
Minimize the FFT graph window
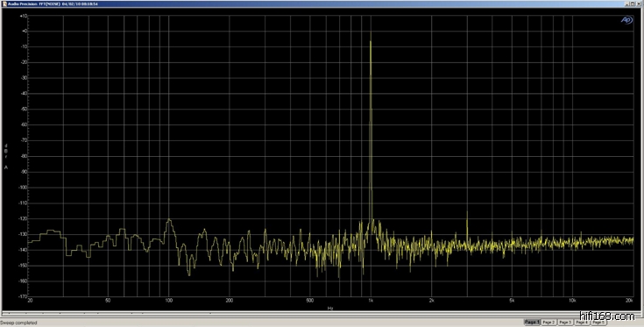click(x=627, y=4)
